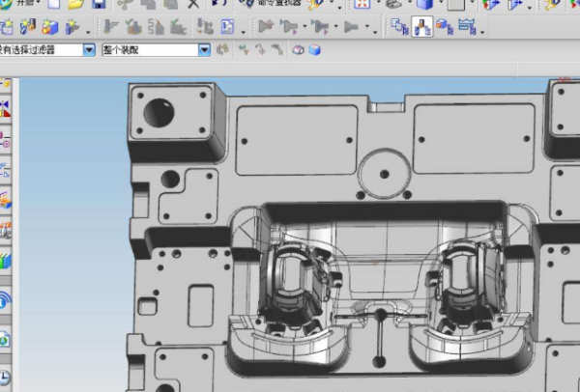Viewport: 580px width, 392px height.
Task: Open the Internet Explorer sidebar tab
Action: point(6,299)
